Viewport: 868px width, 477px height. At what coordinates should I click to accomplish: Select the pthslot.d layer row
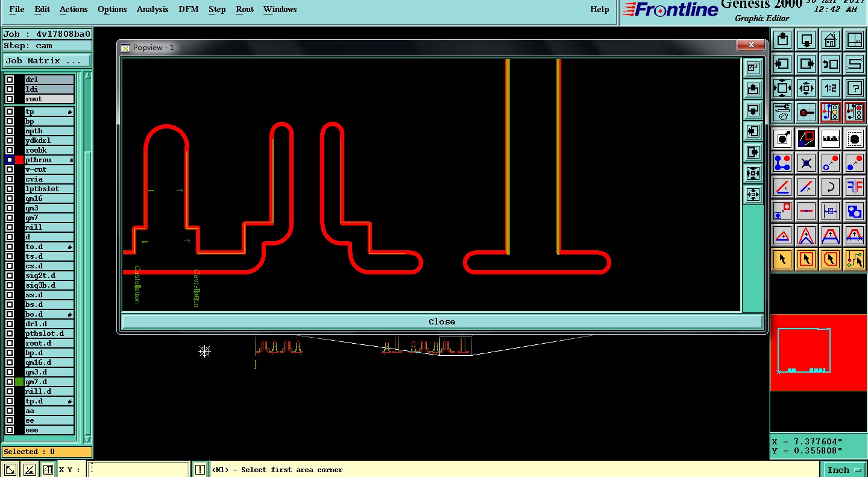pos(49,333)
